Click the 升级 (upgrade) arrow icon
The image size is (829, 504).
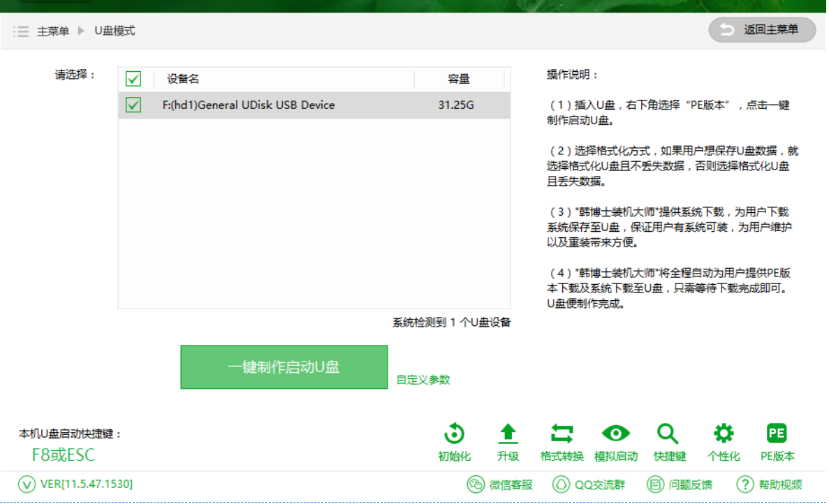click(x=508, y=434)
